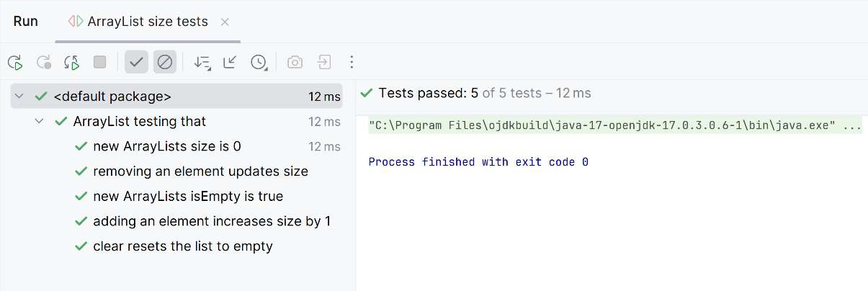Click the Rerun Failed Tests icon
Viewport: 868px width, 291px height.
44,63
